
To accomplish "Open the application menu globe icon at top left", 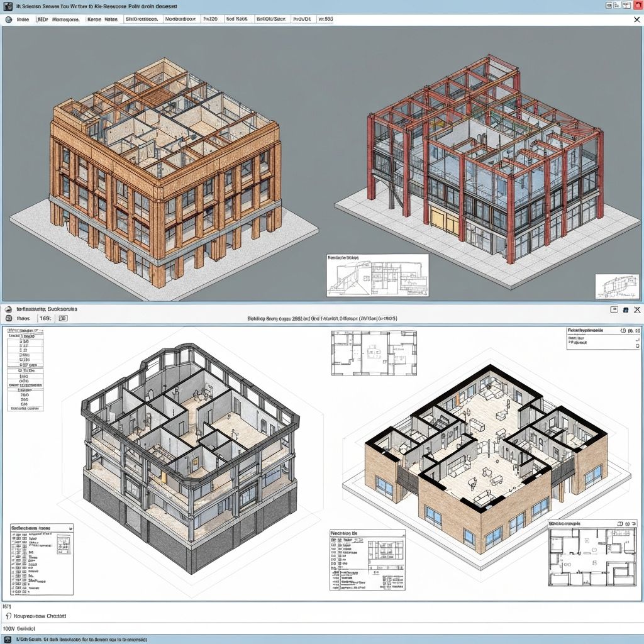I will pos(9,19).
